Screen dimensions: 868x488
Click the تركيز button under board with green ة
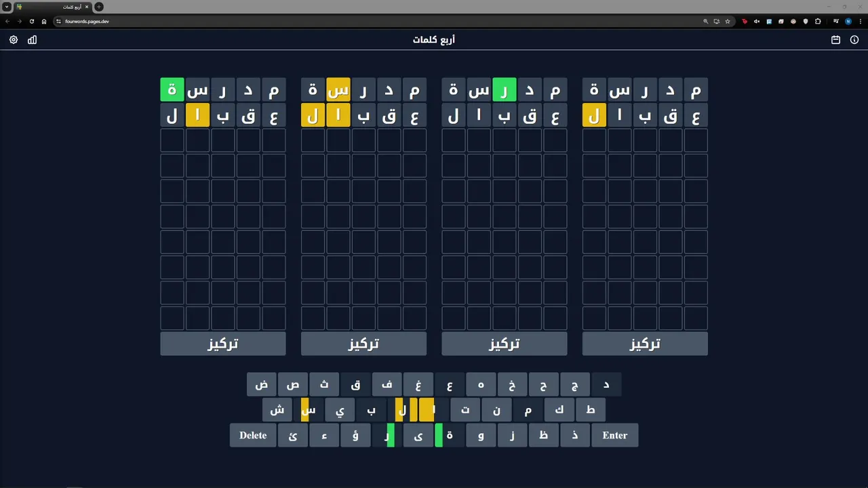coord(223,344)
